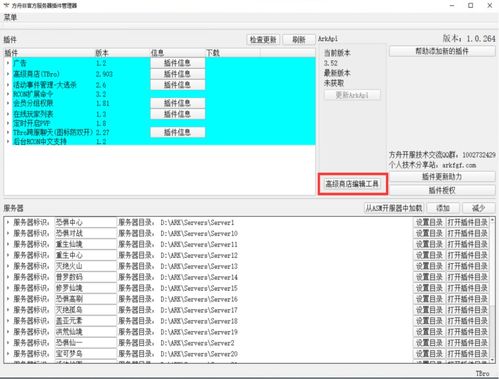499x379 pixels.
Task: Click 设置目录 for Server12
Action: 429,255
